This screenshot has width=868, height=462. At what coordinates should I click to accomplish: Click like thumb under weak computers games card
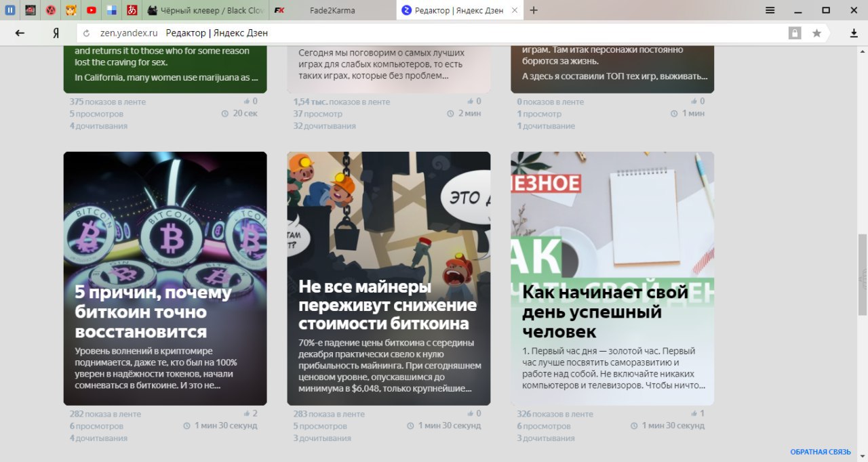471,101
